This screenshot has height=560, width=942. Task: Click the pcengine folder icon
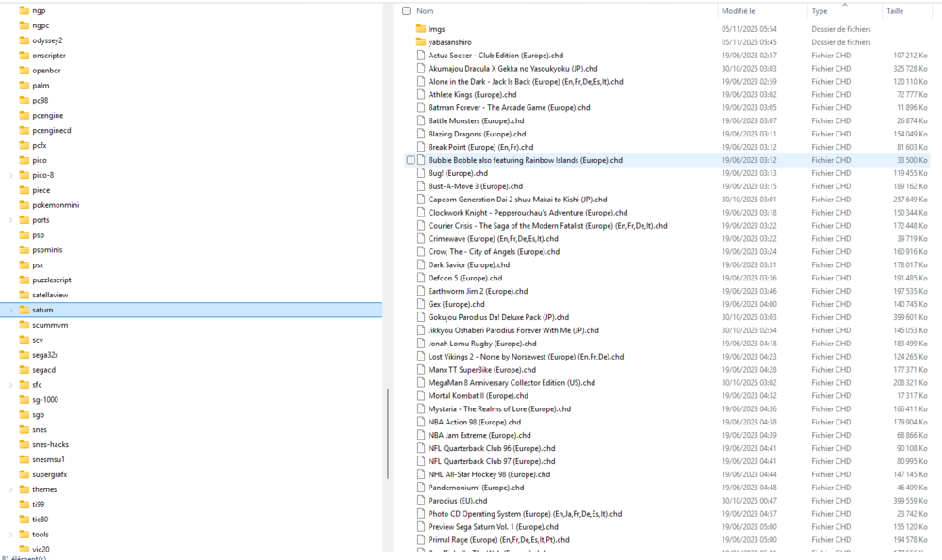click(24, 115)
